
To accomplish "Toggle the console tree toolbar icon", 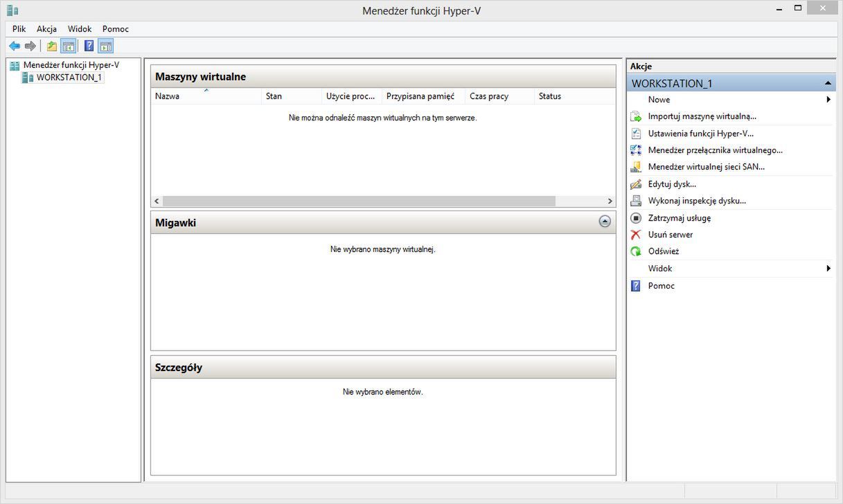I will [68, 46].
